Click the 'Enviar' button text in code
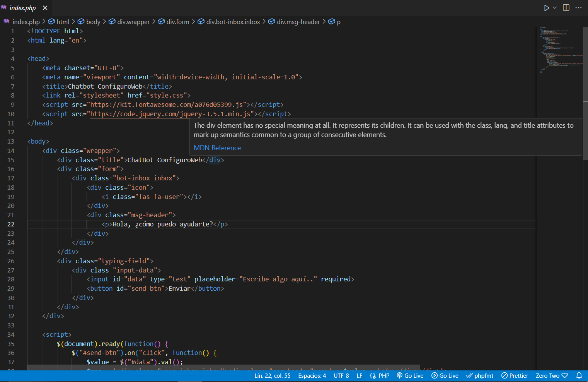The image size is (588, 382). coord(180,289)
